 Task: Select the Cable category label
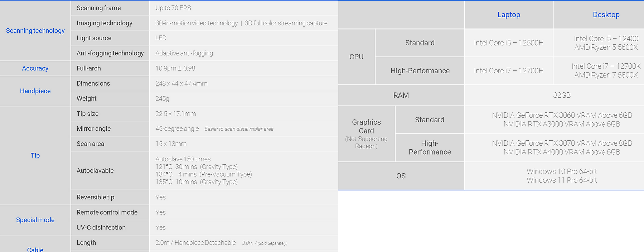coord(35,249)
